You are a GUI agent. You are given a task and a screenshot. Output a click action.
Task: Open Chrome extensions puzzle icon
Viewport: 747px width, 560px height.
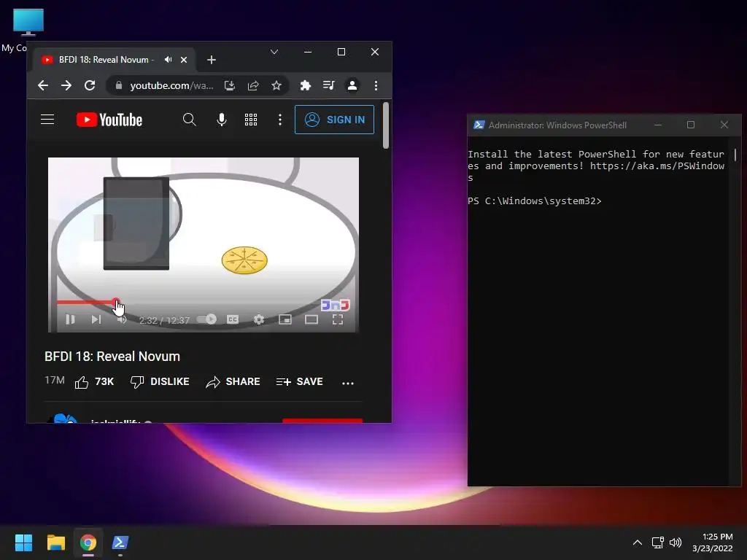point(306,86)
